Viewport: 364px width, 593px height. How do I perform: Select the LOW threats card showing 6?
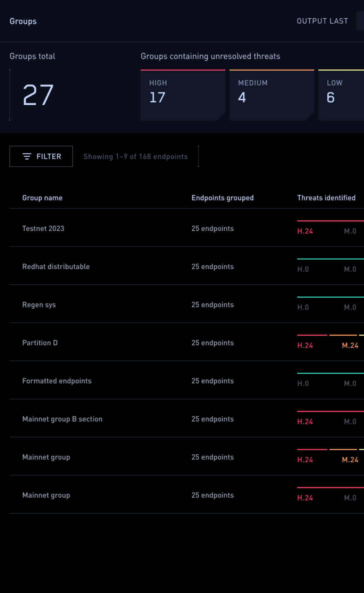click(x=341, y=95)
